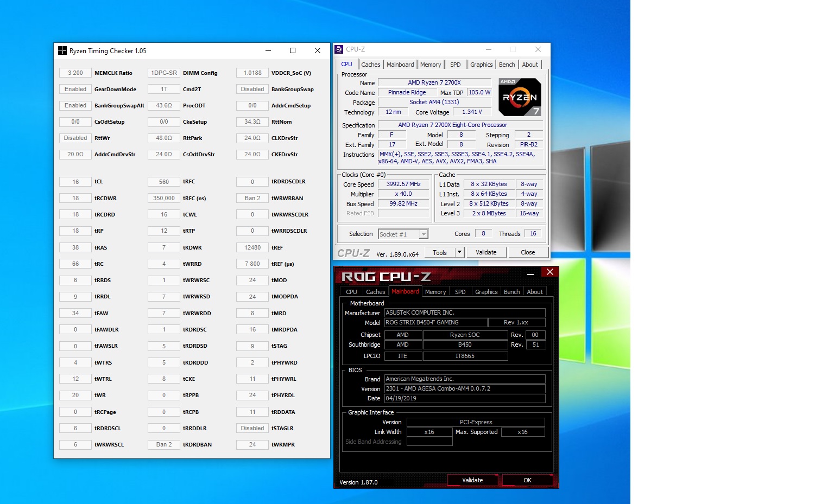Click the Level 3 cache 2 x 8 MBytes
This screenshot has width=834, height=504.
click(489, 214)
